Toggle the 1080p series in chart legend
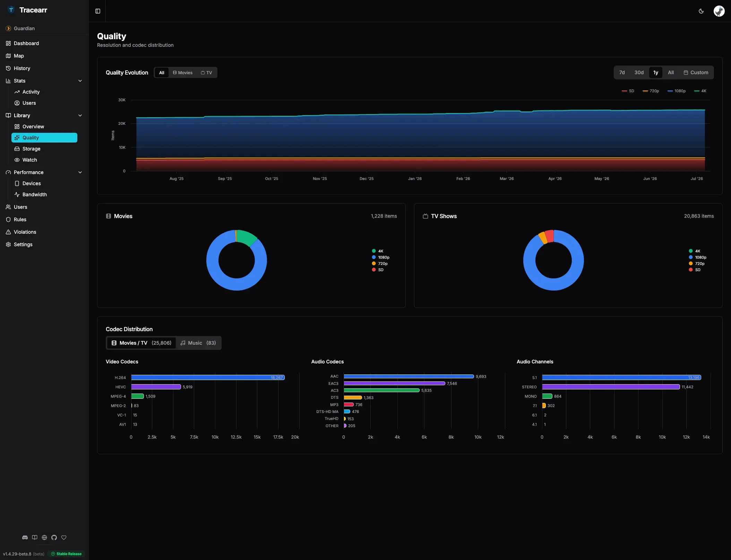The height and width of the screenshot is (560, 731). click(x=677, y=91)
